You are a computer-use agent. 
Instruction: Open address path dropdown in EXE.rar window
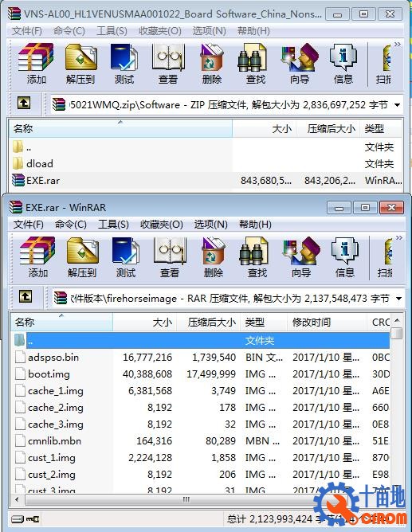point(398,299)
